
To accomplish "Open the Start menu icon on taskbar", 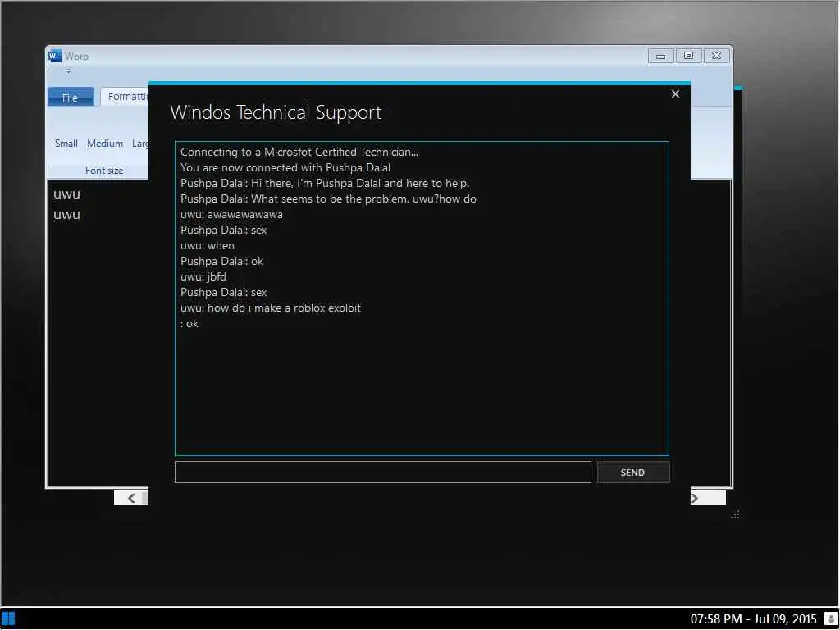I will tap(8, 619).
